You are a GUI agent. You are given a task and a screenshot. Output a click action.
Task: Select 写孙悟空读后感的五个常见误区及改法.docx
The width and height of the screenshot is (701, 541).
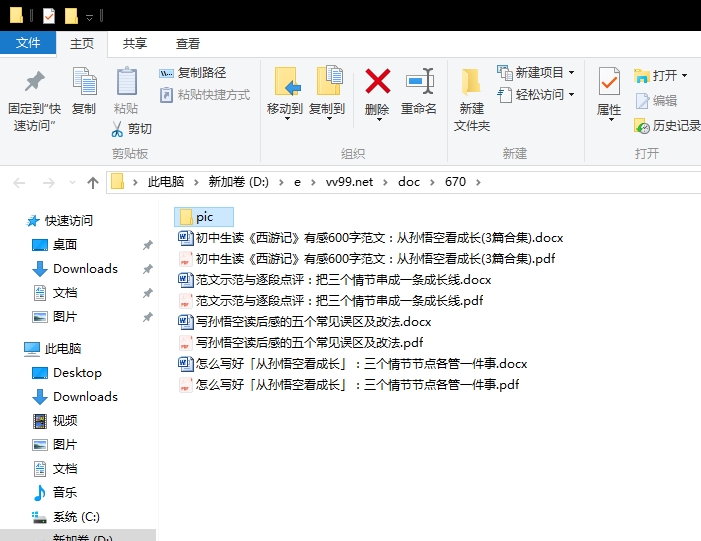coord(305,322)
